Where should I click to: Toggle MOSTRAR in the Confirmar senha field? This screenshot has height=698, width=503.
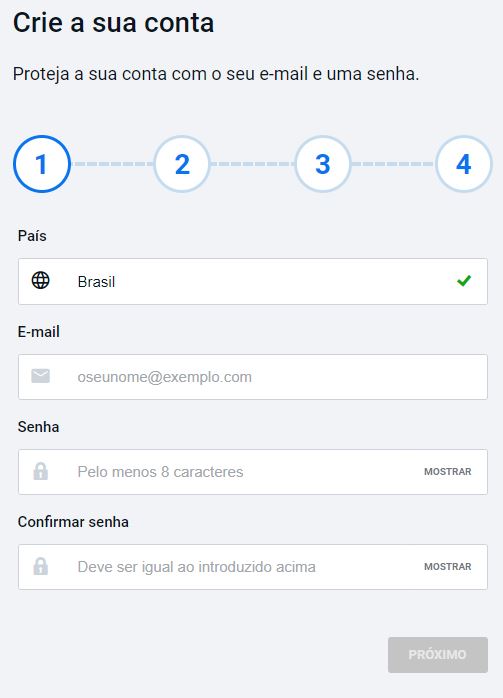pyautogui.click(x=447, y=567)
